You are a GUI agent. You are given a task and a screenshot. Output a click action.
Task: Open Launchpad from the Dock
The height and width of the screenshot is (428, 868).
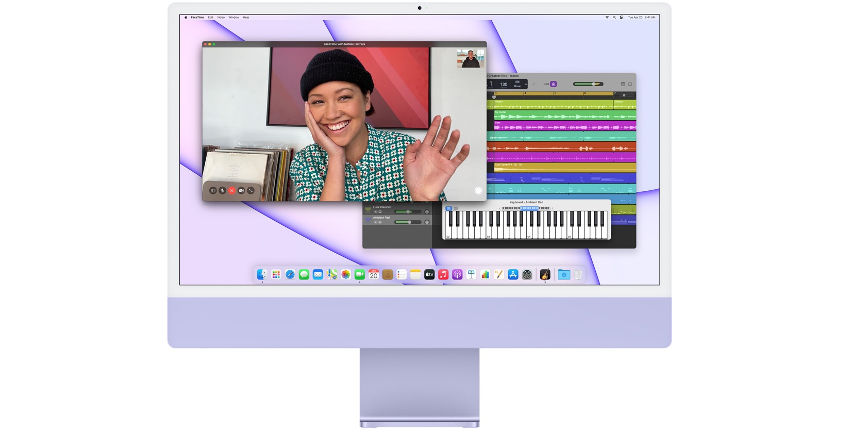pyautogui.click(x=276, y=274)
